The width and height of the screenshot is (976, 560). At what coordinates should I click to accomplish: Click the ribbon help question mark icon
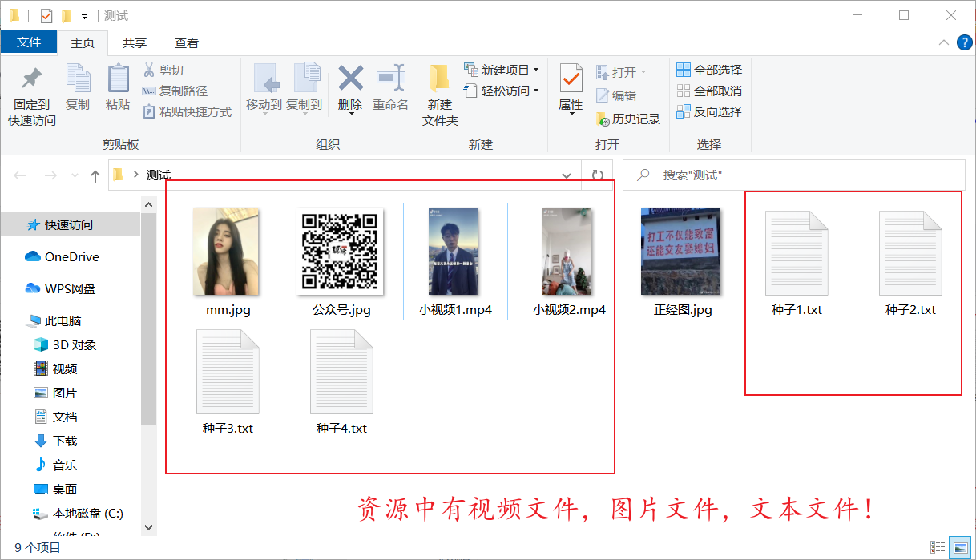coord(965,43)
